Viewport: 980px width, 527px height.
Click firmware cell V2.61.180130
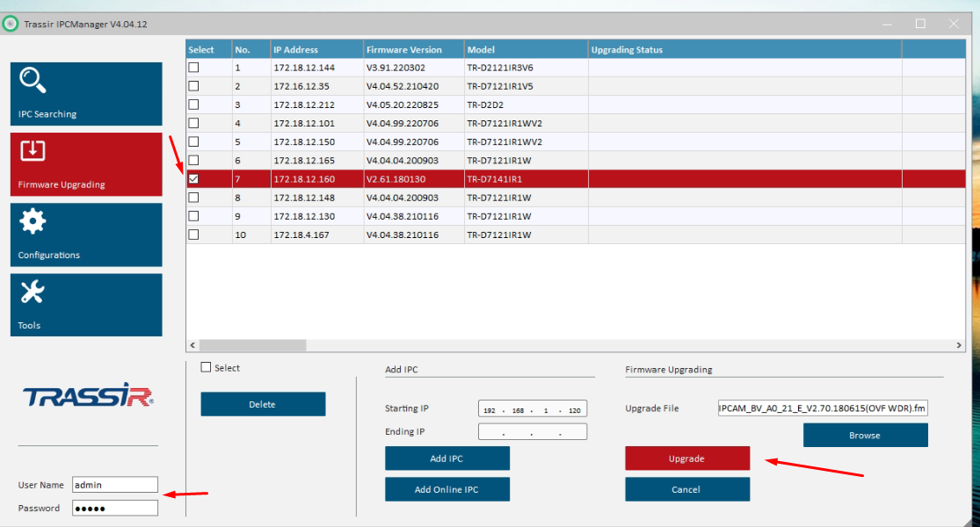pyautogui.click(x=414, y=178)
